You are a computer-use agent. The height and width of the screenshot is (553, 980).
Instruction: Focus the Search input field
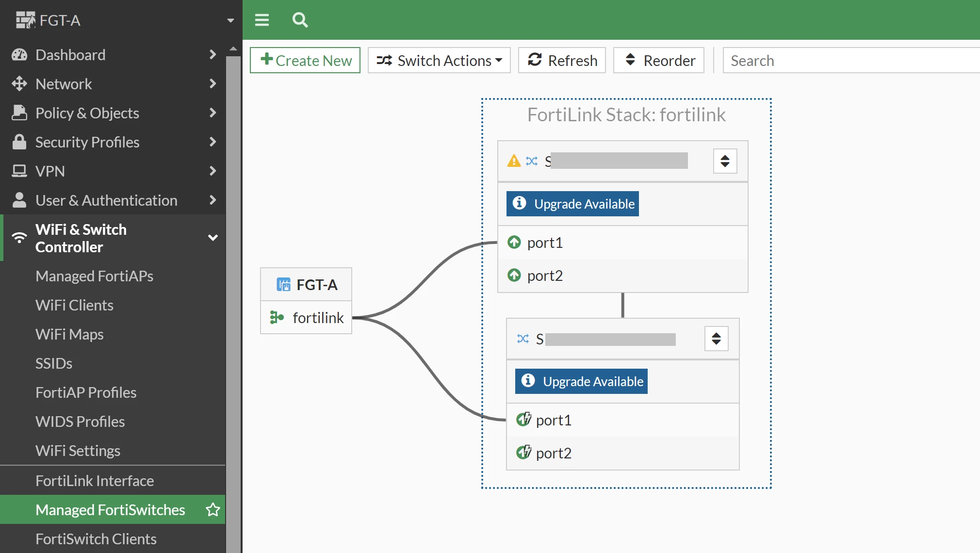pyautogui.click(x=851, y=60)
